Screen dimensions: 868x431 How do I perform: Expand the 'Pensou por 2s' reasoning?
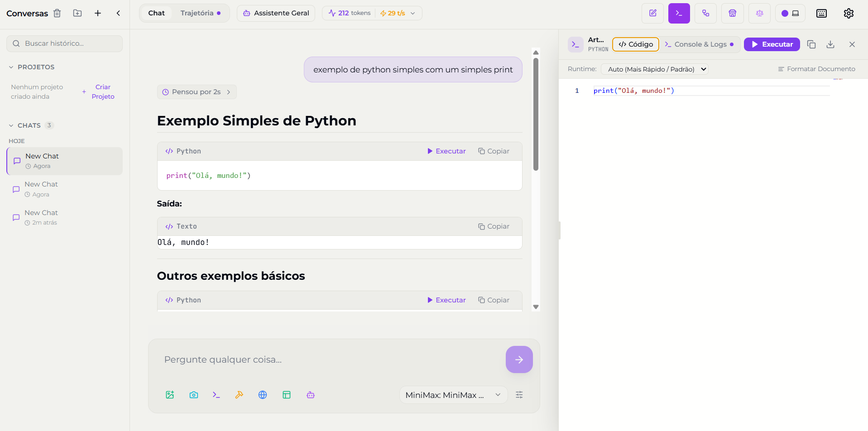pos(197,92)
